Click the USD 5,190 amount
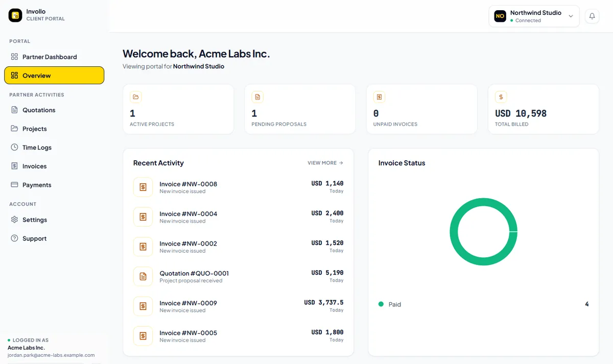The height and width of the screenshot is (364, 613). pyautogui.click(x=327, y=273)
